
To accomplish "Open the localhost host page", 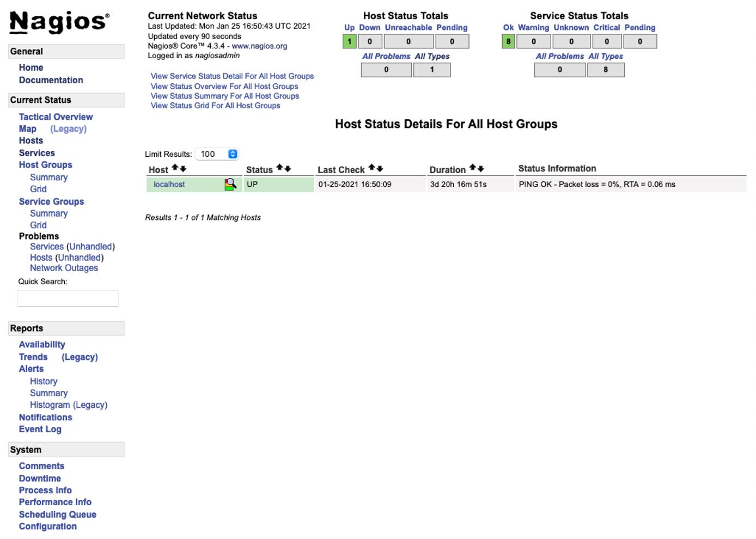I will 168,184.
